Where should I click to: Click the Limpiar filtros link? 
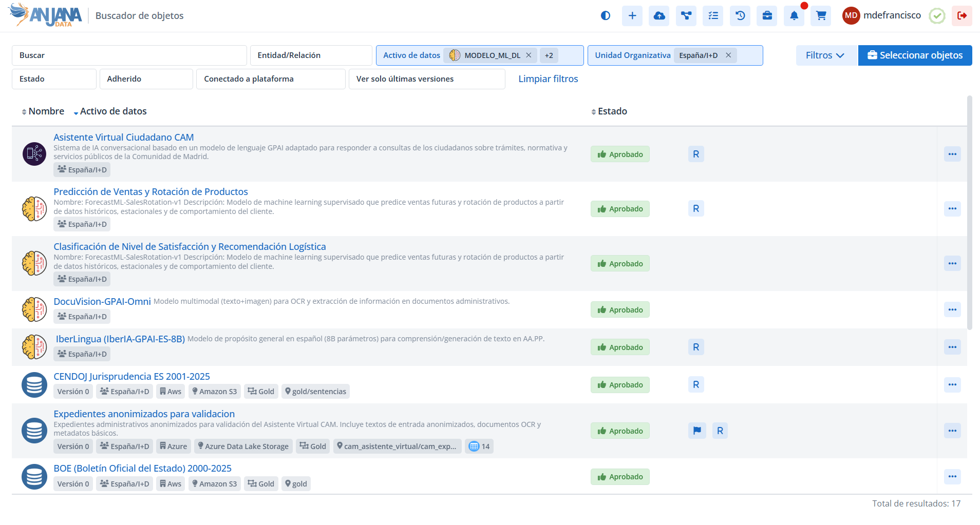point(548,79)
